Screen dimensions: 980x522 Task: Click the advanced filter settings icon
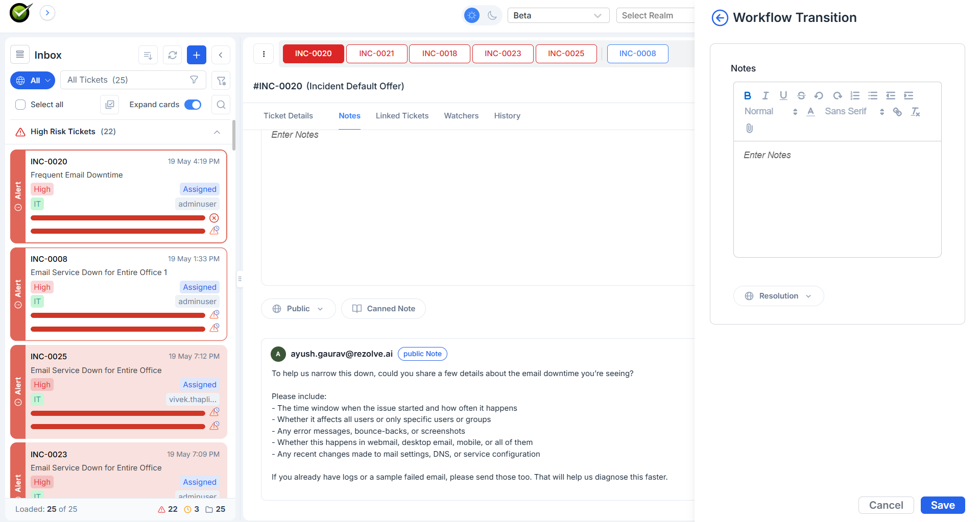221,80
